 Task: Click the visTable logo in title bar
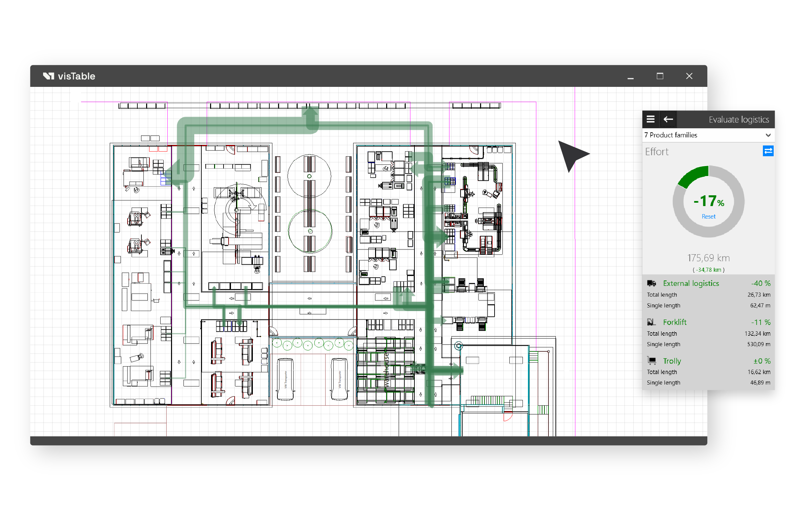[69, 76]
